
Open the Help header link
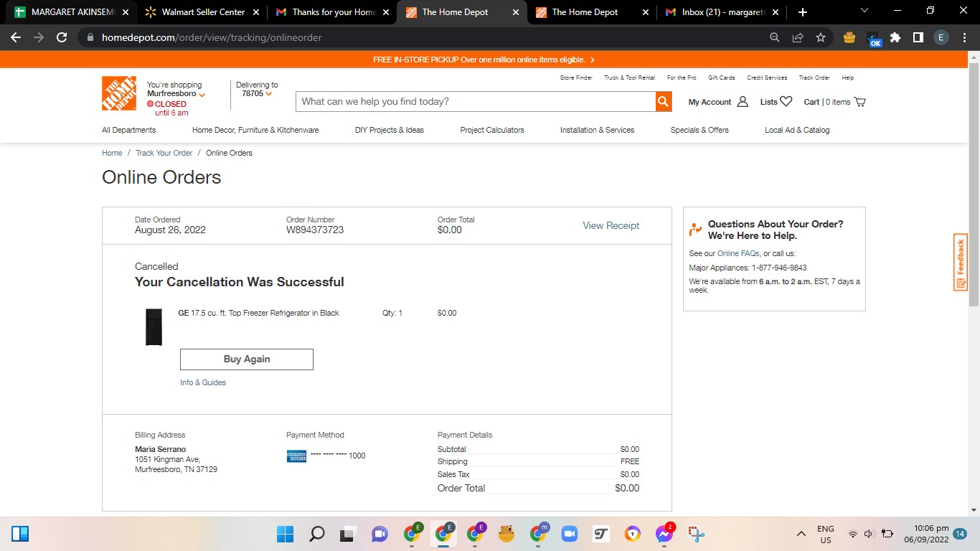[848, 77]
